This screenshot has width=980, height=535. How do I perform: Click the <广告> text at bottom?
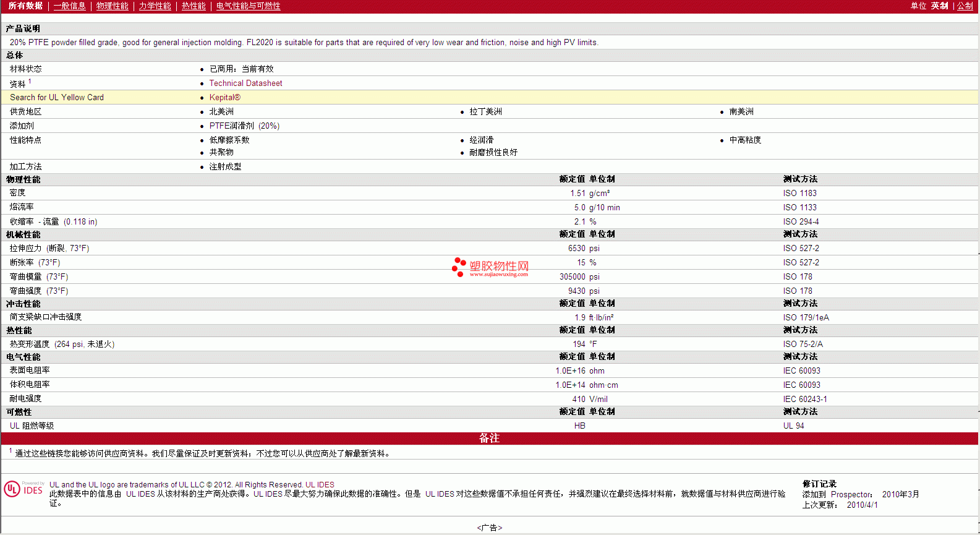489,528
